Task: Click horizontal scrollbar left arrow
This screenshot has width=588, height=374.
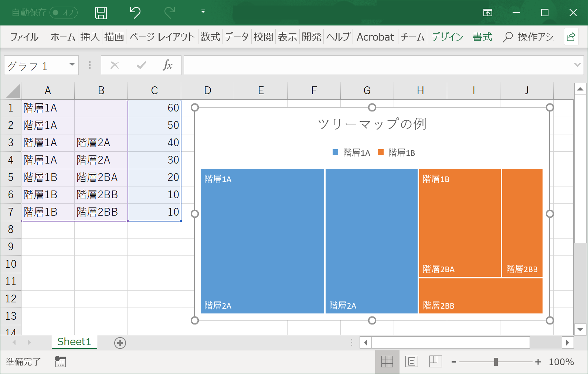Action: (366, 343)
